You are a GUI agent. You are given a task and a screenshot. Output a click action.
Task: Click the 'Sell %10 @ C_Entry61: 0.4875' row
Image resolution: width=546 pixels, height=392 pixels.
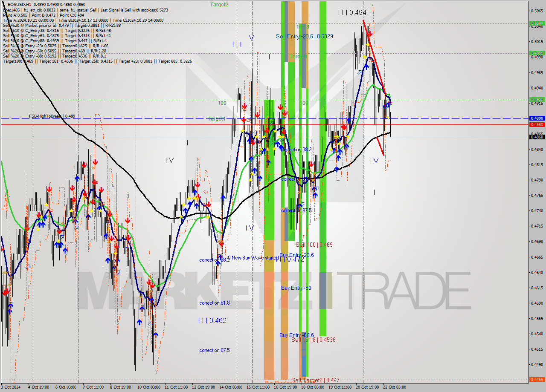57,35
